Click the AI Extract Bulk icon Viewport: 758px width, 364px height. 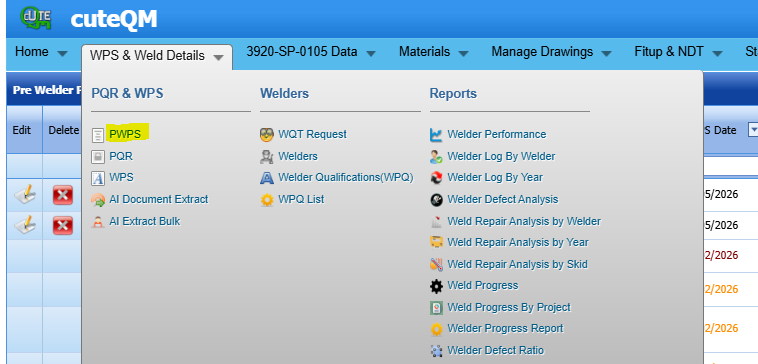[x=98, y=222]
